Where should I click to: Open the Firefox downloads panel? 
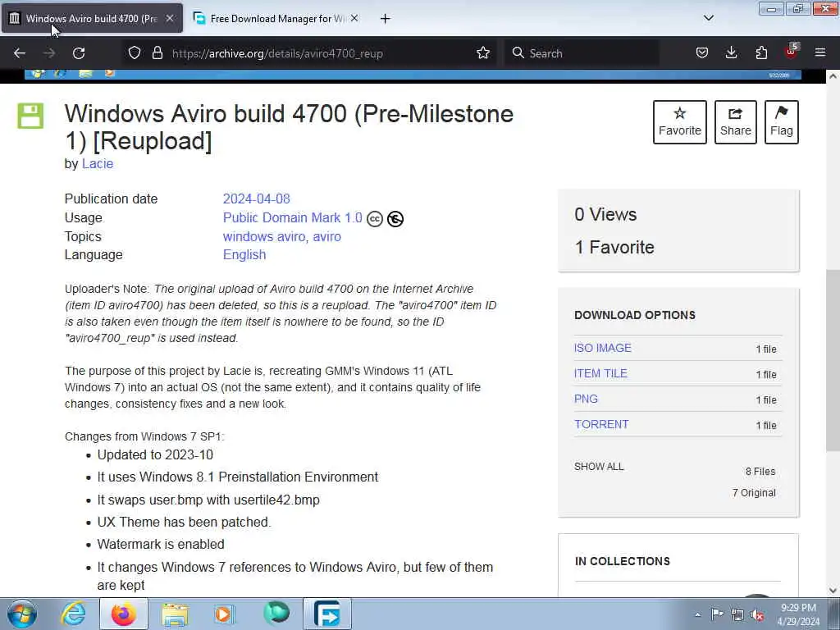731,52
